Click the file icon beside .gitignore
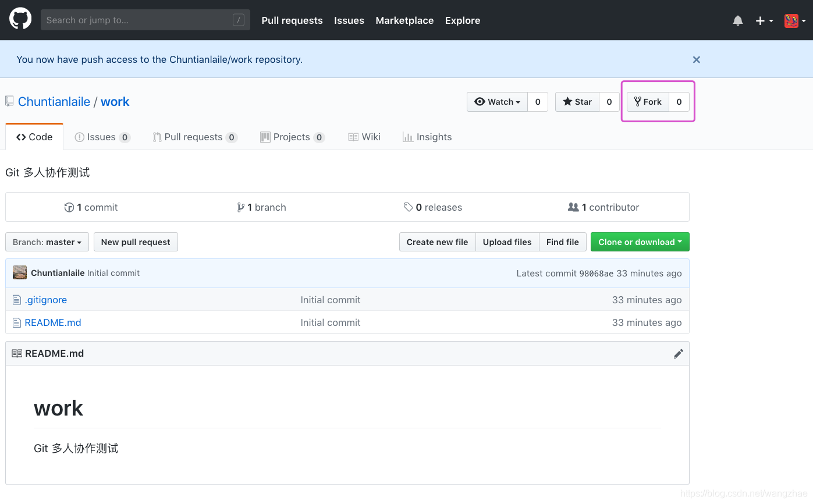The width and height of the screenshot is (813, 504). pyautogui.click(x=17, y=300)
